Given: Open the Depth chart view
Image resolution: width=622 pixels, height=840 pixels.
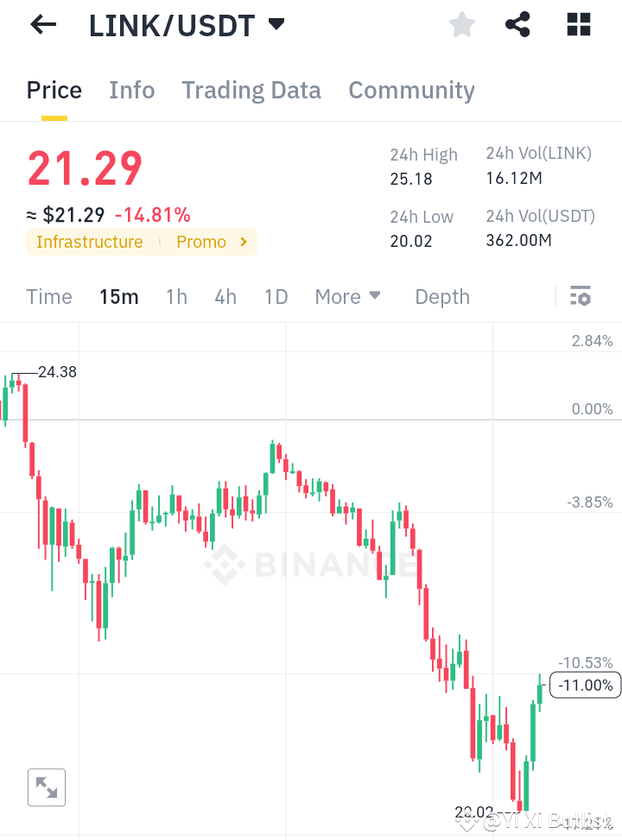Looking at the screenshot, I should pos(441,296).
